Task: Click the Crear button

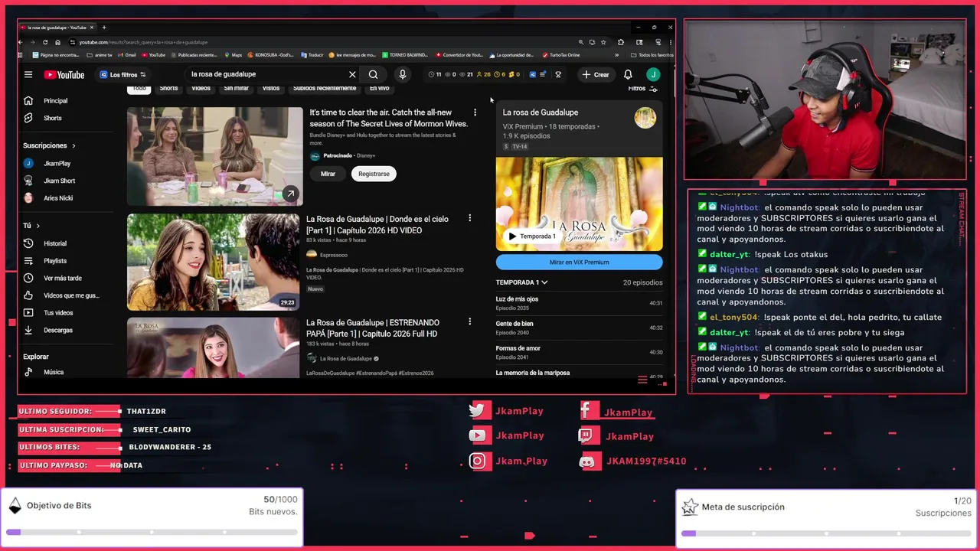Action: 596,74
